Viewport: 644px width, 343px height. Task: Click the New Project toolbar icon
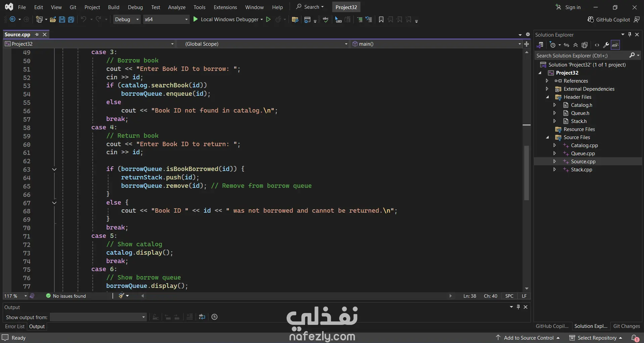pyautogui.click(x=39, y=19)
